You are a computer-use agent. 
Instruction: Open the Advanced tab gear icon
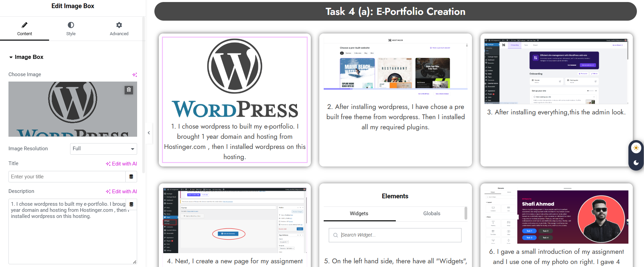tap(119, 25)
